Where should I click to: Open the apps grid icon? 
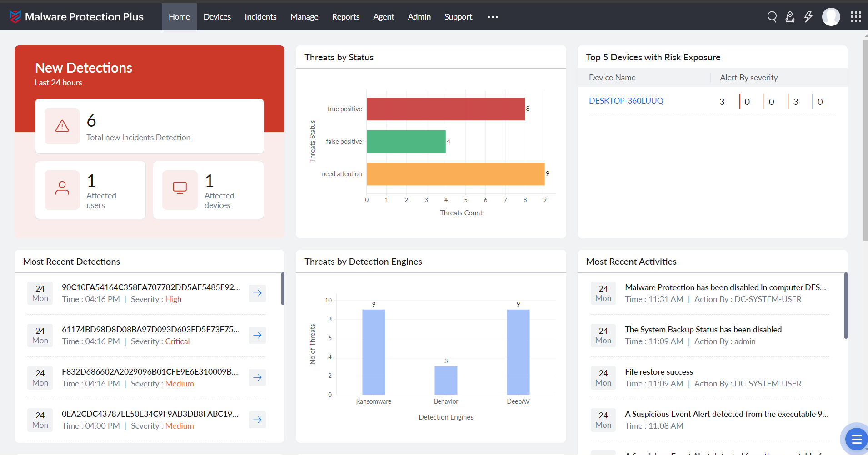(856, 16)
